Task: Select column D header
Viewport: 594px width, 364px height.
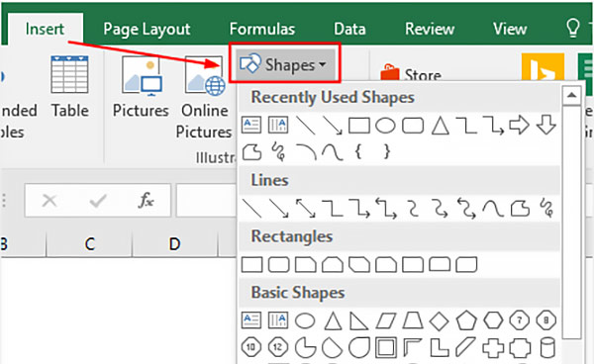Action: point(174,244)
